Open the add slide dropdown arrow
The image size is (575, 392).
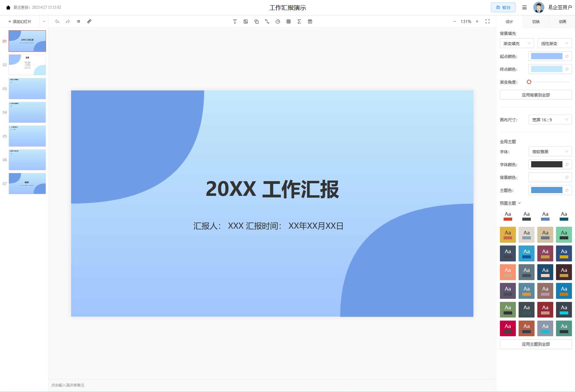(44, 21)
